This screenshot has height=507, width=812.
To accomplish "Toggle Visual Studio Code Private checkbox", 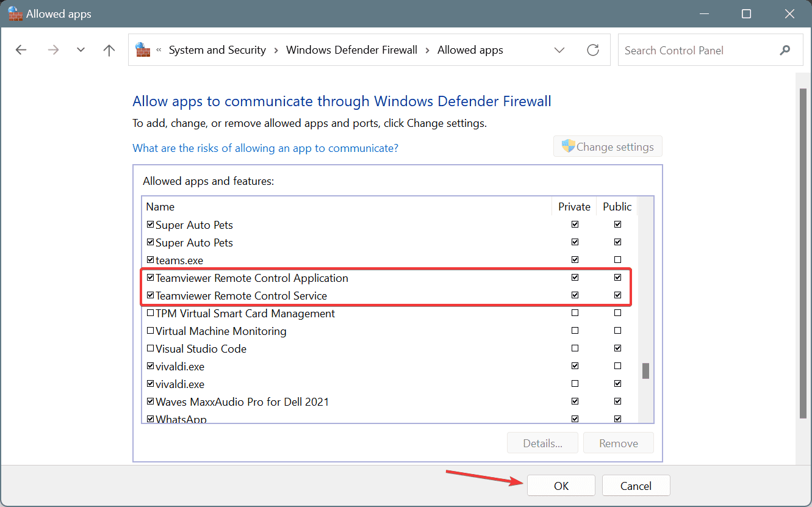I will 575,348.
